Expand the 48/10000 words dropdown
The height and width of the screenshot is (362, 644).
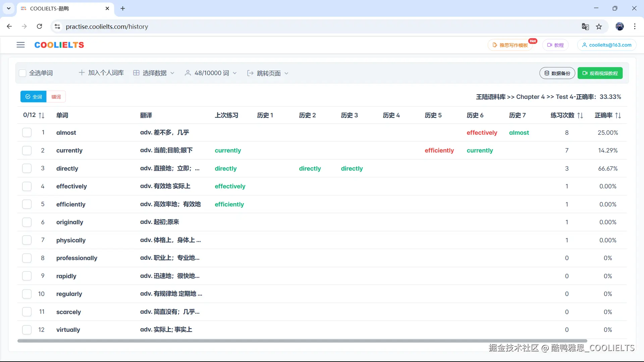(211, 73)
